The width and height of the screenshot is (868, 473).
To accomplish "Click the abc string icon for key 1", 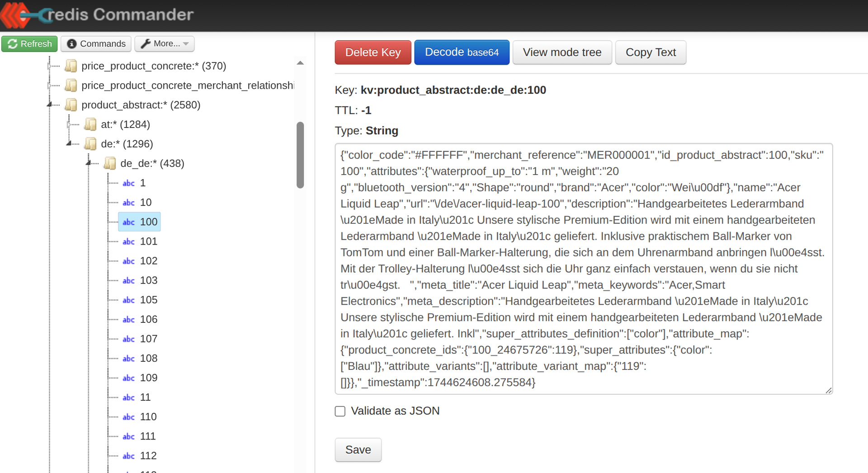I will [x=128, y=183].
